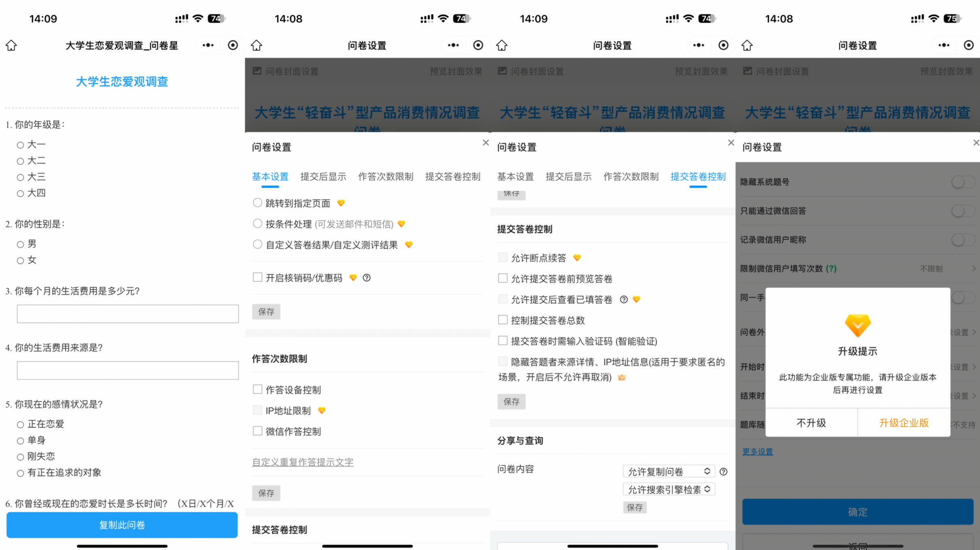The width and height of the screenshot is (980, 550).
Task: Open the 允许复制问卷 dropdown
Action: 669,472
